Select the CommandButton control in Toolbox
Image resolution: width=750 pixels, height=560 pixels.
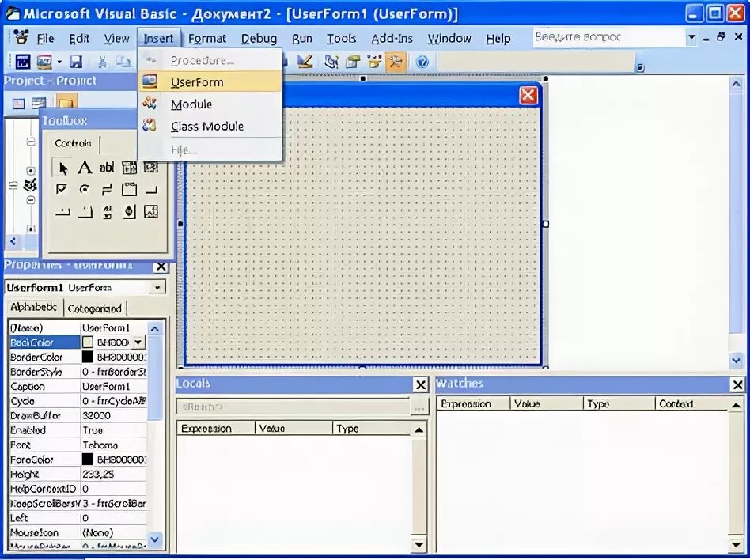pos(151,189)
